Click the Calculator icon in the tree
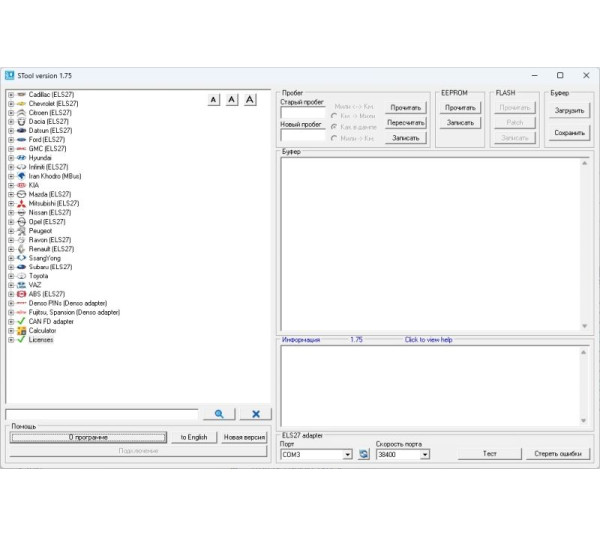 pos(21,330)
